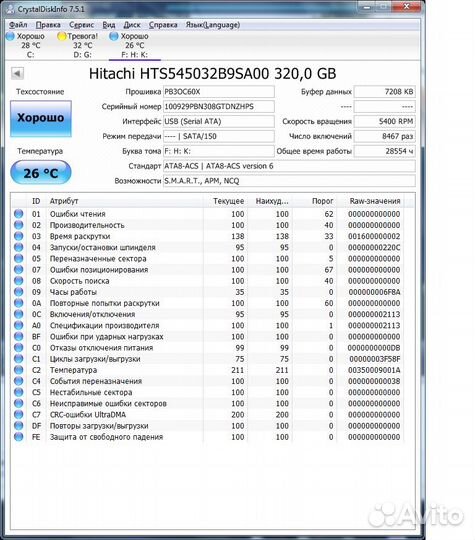Click status icon for C4 События переназначения

[x=19, y=381]
